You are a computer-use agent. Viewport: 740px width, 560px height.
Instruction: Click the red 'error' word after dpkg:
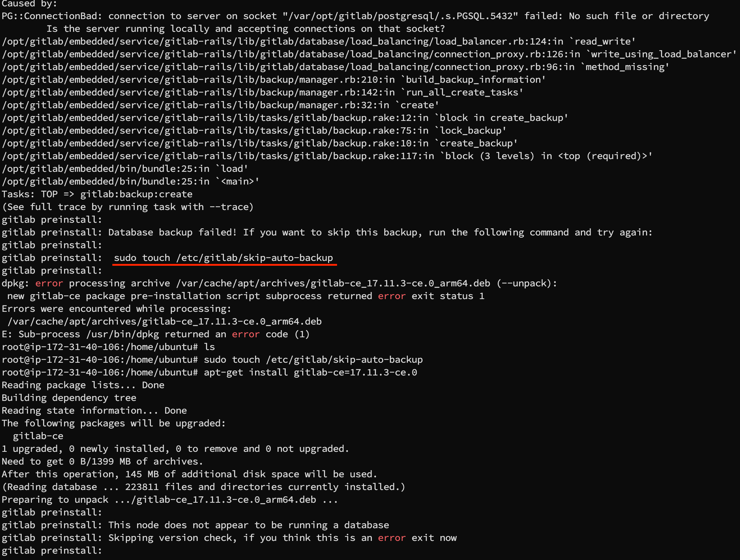coord(49,283)
